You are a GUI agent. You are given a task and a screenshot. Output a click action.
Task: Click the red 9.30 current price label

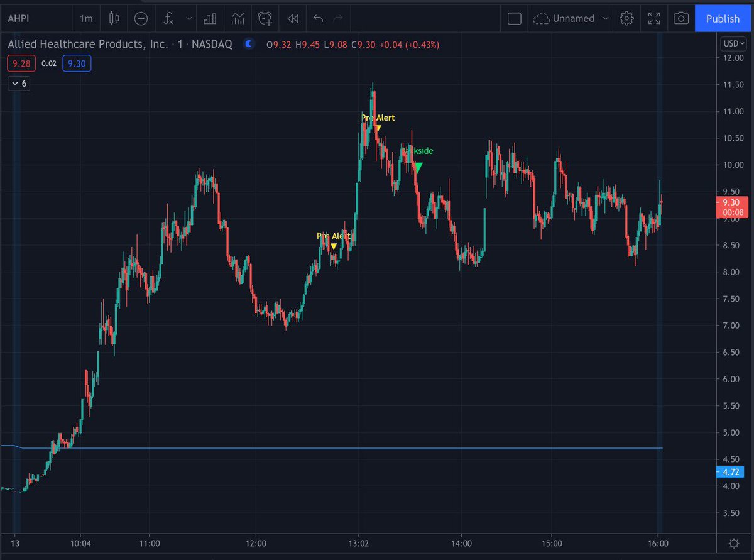coord(731,207)
